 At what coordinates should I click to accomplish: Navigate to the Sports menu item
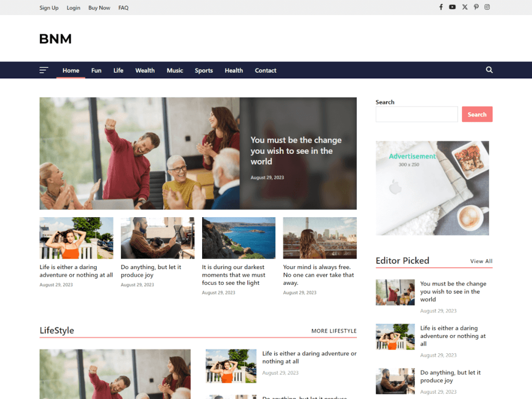coord(204,71)
